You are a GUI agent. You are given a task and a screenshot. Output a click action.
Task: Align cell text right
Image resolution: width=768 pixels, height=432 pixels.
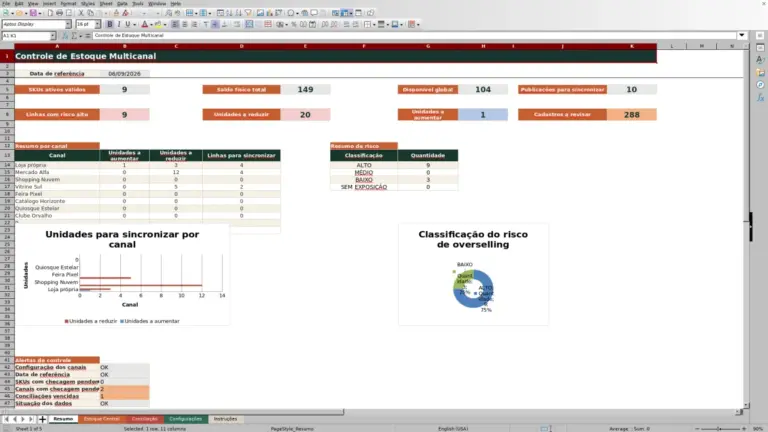[194, 24]
